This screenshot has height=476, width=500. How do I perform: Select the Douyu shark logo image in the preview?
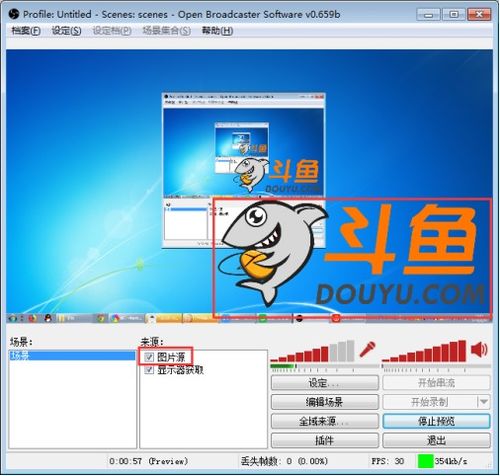352,257
